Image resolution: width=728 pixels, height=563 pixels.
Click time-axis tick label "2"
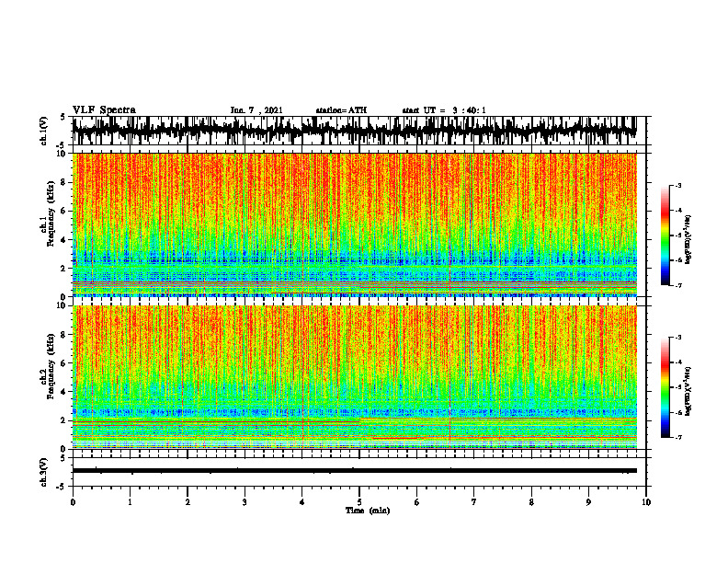(x=188, y=502)
